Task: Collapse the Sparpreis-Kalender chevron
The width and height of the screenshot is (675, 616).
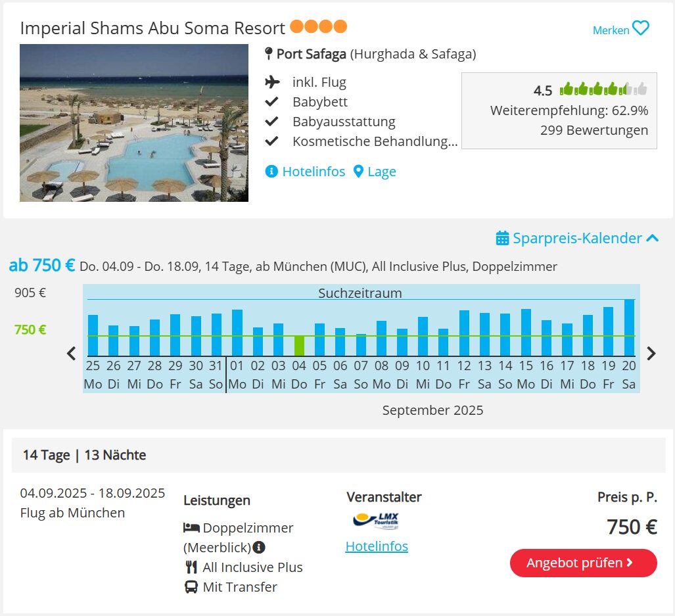Action: (x=653, y=238)
